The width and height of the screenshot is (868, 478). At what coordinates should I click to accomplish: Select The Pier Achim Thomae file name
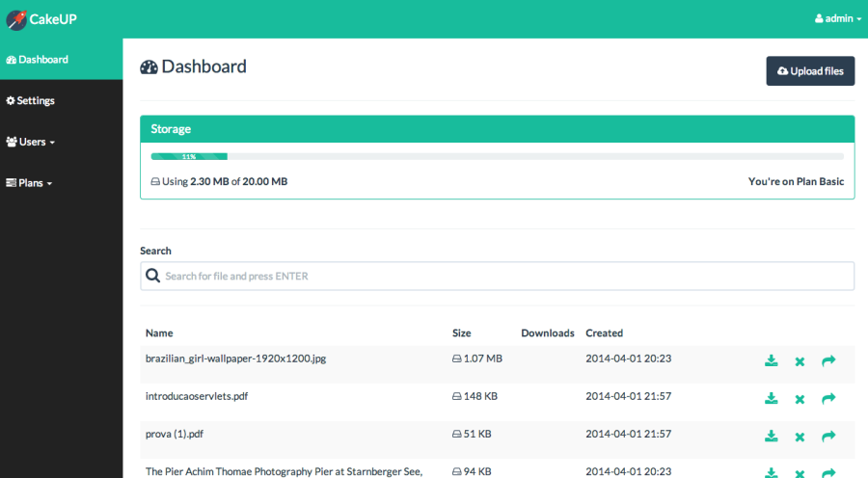click(284, 471)
